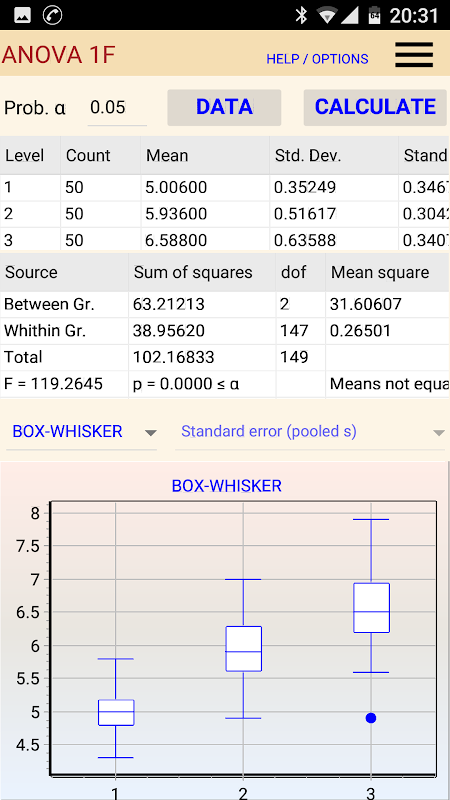Tap the battery indicator icon
450x800 pixels.
pos(375,15)
